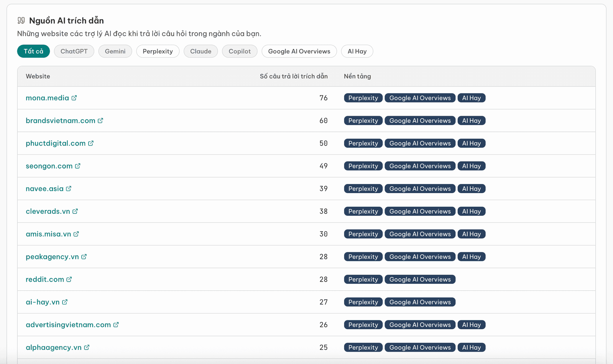The height and width of the screenshot is (364, 613).
Task: Open ai-hay.vn link
Action: point(43,302)
